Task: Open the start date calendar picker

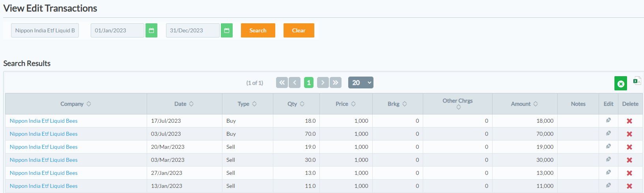Action: (151, 30)
